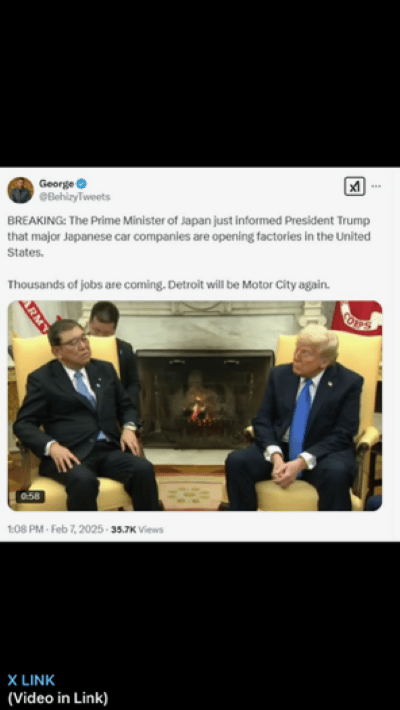
Task: Click the George display name
Action: point(57,184)
